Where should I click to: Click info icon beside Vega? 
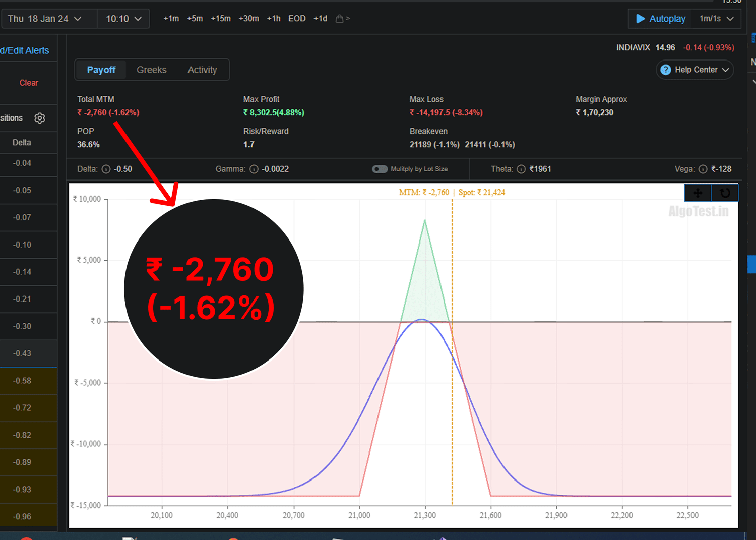[x=703, y=169]
